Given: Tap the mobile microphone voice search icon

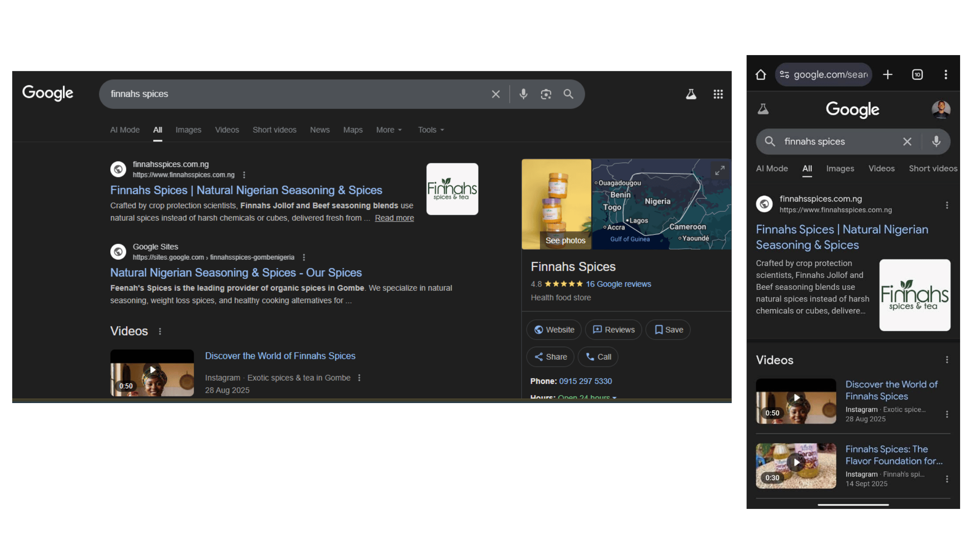Looking at the screenshot, I should pos(936,142).
